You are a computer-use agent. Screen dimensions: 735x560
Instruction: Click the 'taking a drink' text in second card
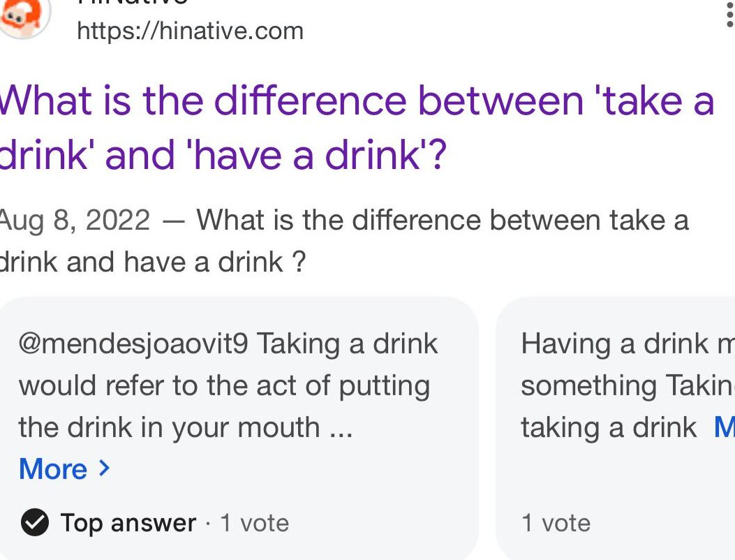point(609,427)
